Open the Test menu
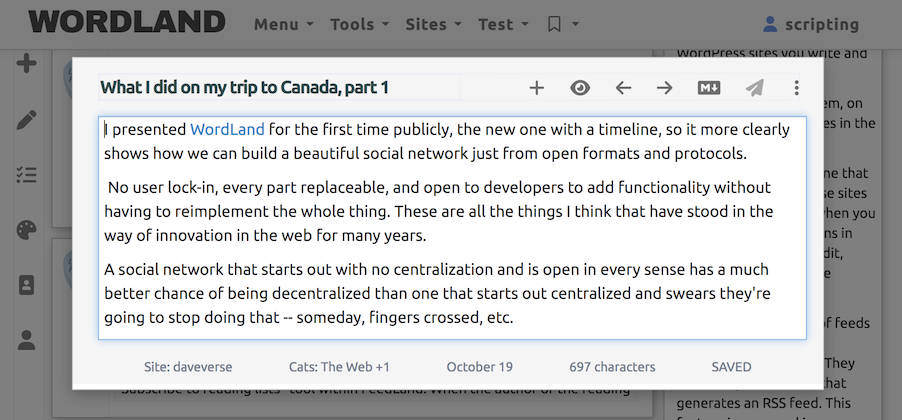This screenshot has width=902, height=420. click(x=502, y=24)
